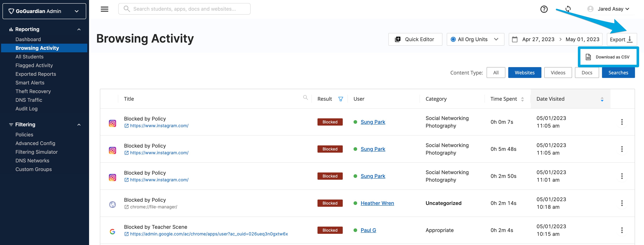Open the Heather Wren user link
The width and height of the screenshot is (644, 245).
(377, 203)
